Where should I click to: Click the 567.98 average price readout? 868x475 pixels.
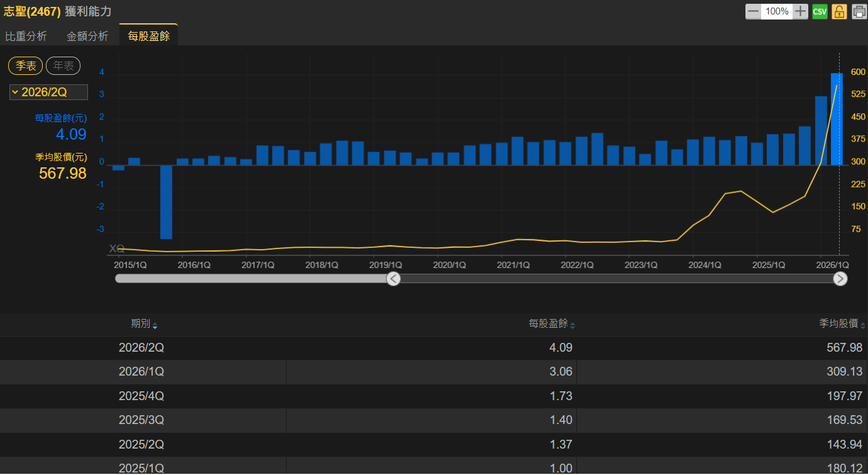click(x=63, y=173)
